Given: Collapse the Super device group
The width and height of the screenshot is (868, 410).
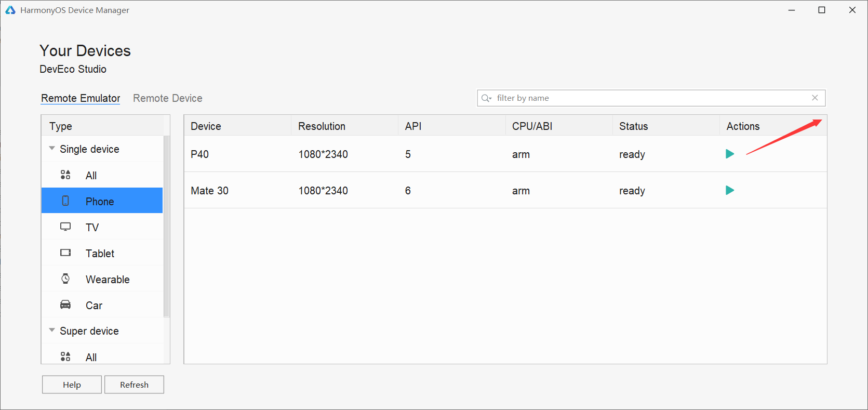Looking at the screenshot, I should click(x=52, y=330).
